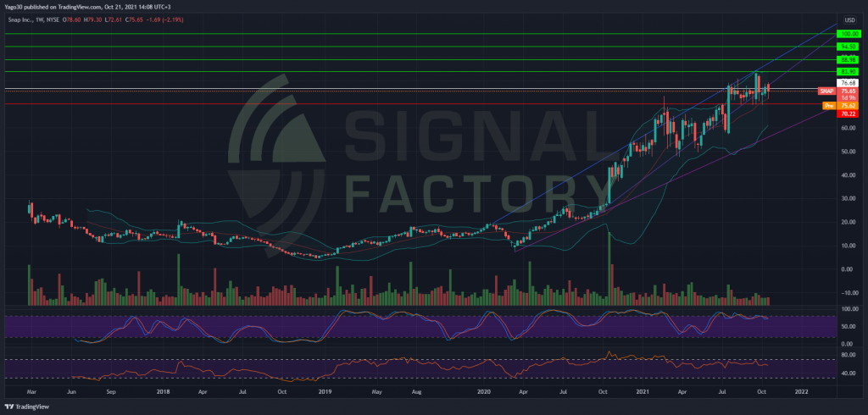Select the green 88.98 price level label
The image size is (868, 415).
[849, 60]
